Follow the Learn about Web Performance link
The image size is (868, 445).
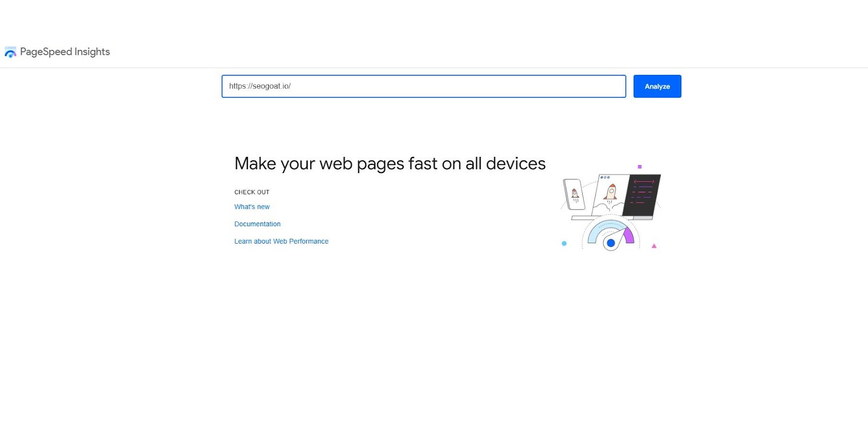pyautogui.click(x=281, y=241)
